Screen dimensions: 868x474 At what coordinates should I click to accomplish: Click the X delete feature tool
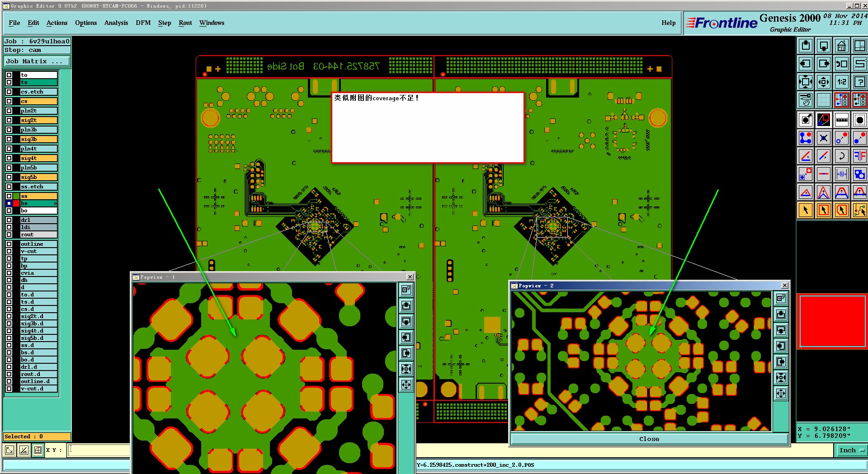[x=824, y=138]
